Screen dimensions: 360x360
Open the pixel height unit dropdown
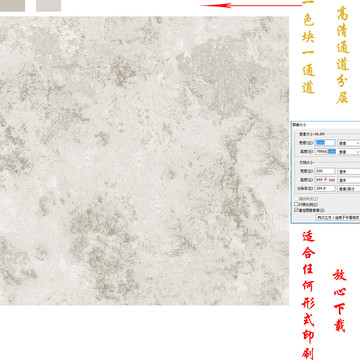pos(349,151)
